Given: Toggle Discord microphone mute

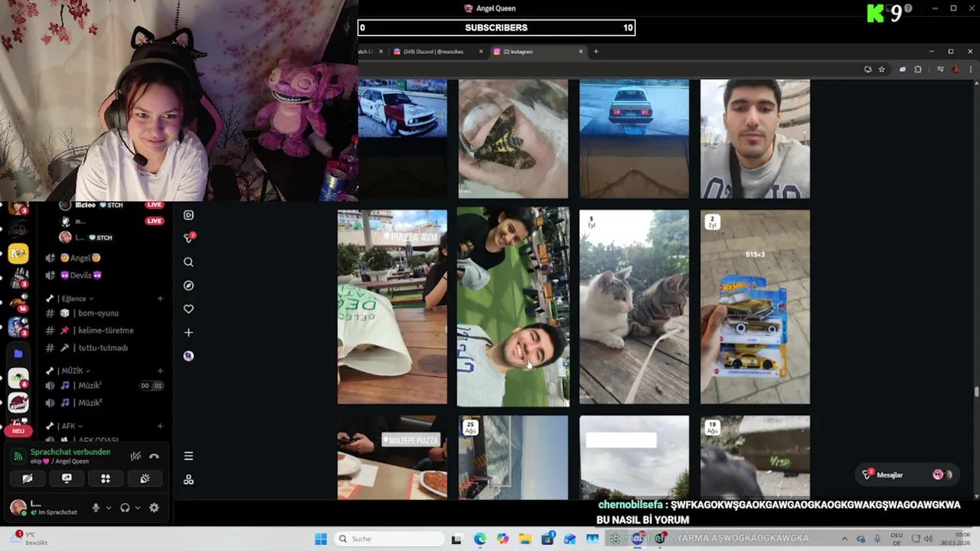Looking at the screenshot, I should pos(96,507).
